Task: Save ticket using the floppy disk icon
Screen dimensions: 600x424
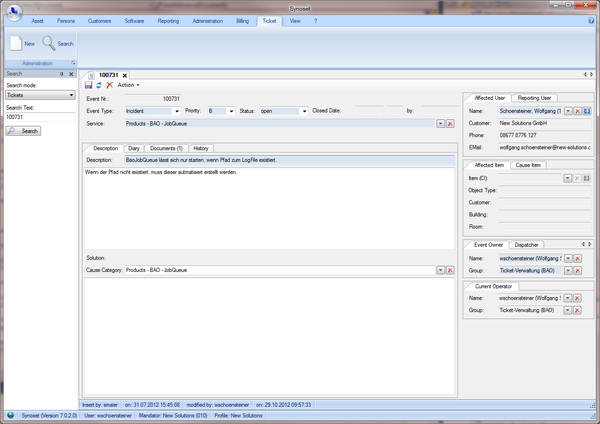Action: pyautogui.click(x=88, y=85)
